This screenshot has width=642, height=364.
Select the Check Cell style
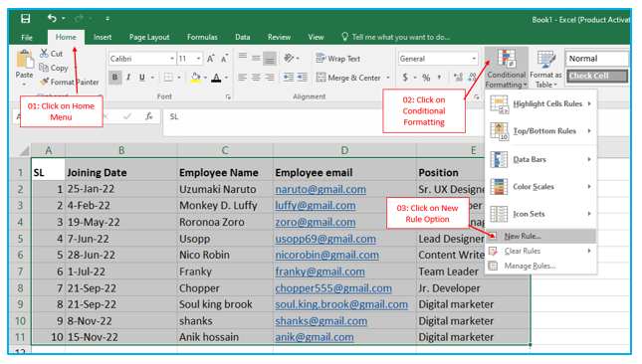[x=596, y=76]
